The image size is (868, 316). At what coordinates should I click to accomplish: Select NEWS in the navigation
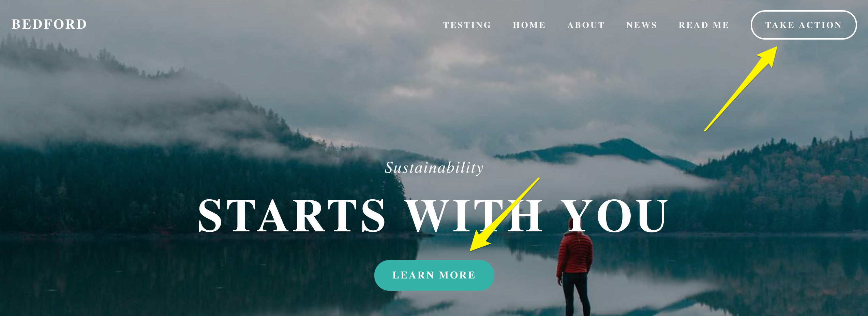(642, 25)
